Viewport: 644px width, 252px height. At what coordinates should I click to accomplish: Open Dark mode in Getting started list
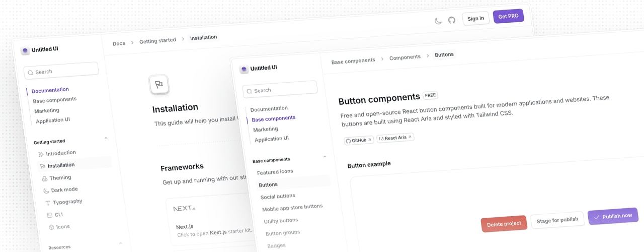click(60, 190)
